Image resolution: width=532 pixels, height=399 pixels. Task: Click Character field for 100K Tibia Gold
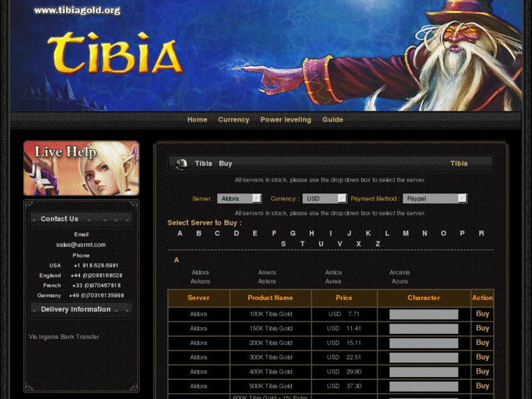coord(424,314)
